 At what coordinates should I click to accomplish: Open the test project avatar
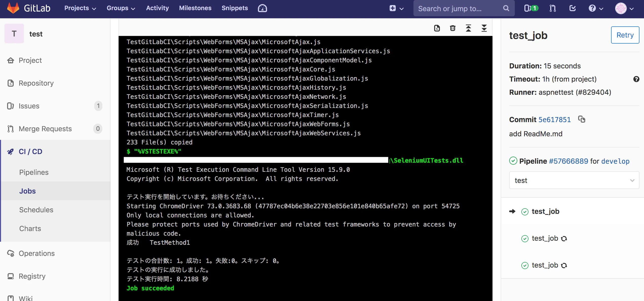(14, 34)
